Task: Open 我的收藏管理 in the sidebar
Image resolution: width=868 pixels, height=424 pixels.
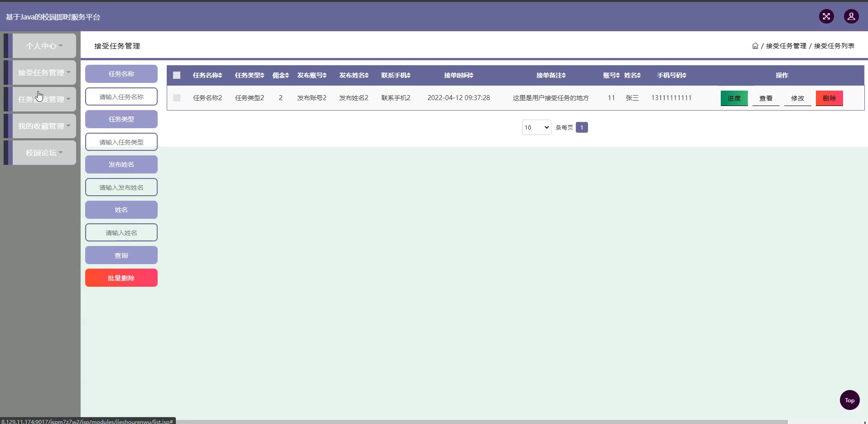Action: (x=44, y=126)
